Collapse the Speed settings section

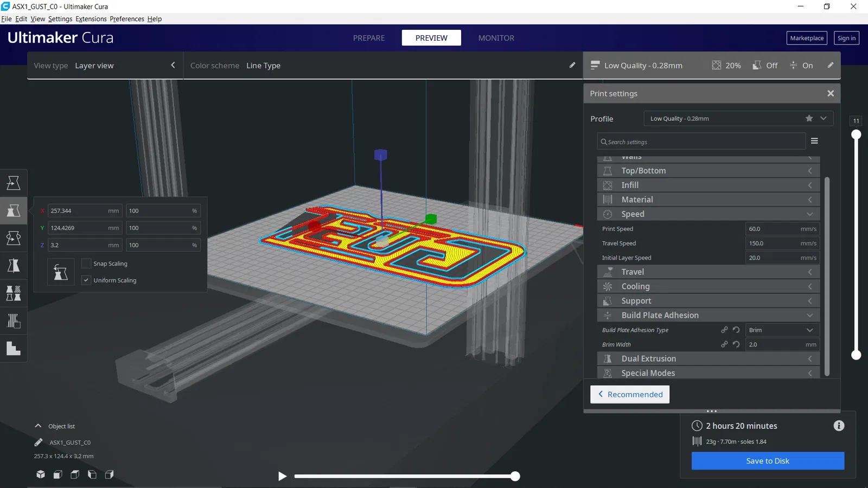708,214
